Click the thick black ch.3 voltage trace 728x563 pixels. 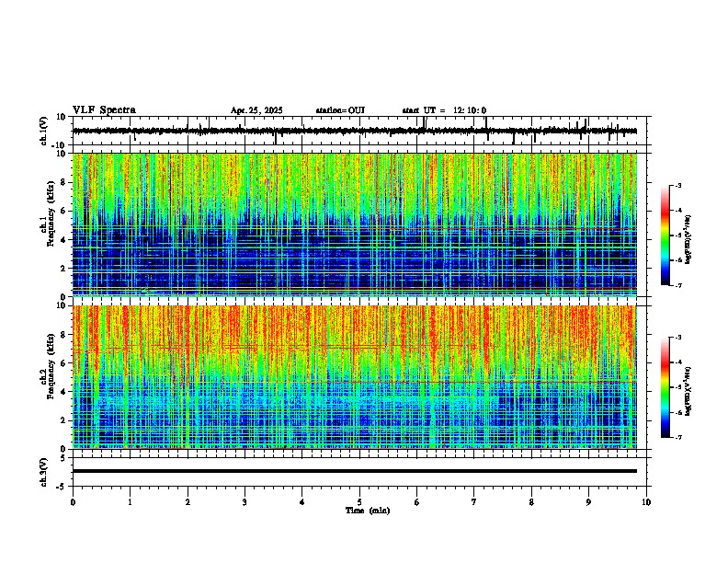coord(355,471)
